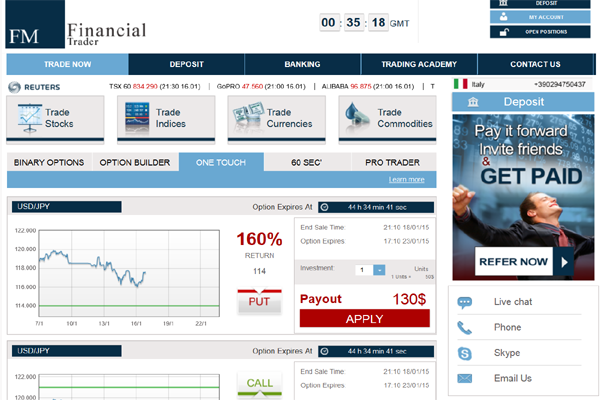Click the top Deposit button
The image size is (600, 400).
540,3
